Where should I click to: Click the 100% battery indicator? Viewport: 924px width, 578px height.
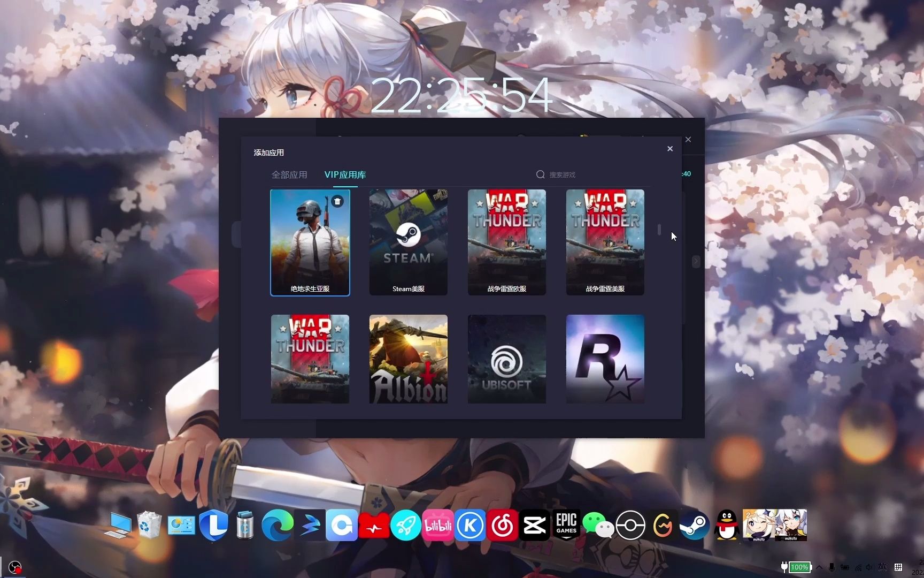[799, 567]
